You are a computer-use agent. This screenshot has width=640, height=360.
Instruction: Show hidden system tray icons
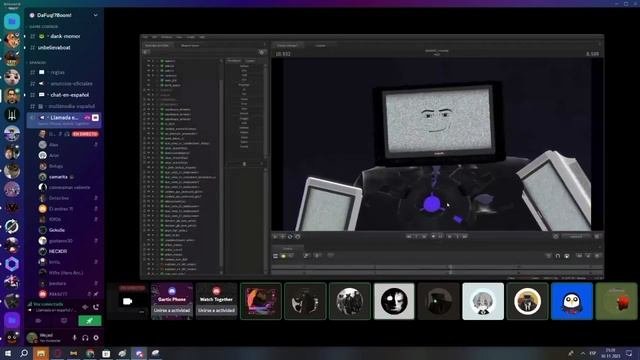pyautogui.click(x=582, y=353)
